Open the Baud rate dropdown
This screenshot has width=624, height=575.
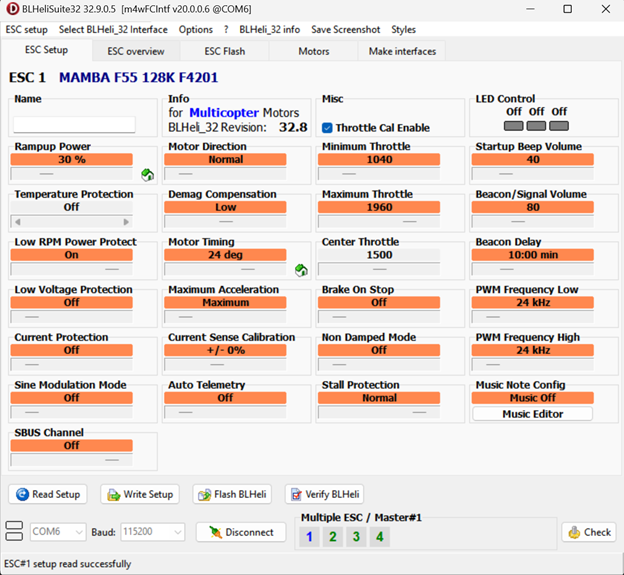152,532
